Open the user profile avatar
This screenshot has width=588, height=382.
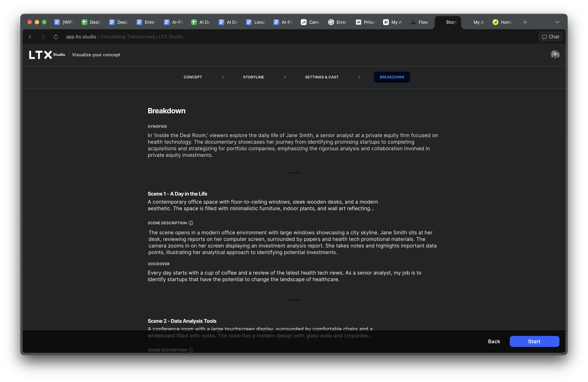pyautogui.click(x=555, y=55)
